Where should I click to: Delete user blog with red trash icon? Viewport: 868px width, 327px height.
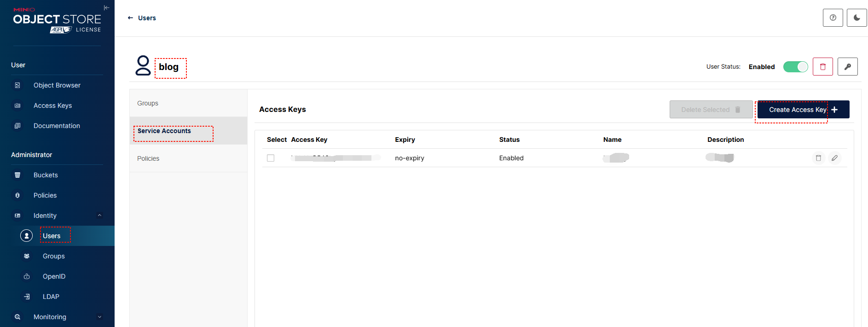click(822, 67)
